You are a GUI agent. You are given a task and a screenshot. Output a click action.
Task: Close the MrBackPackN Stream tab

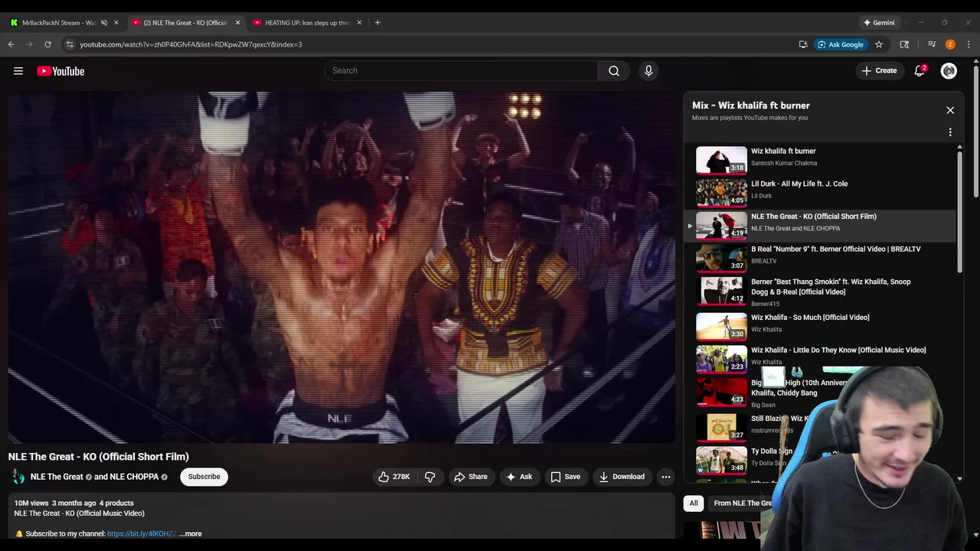[116, 22]
